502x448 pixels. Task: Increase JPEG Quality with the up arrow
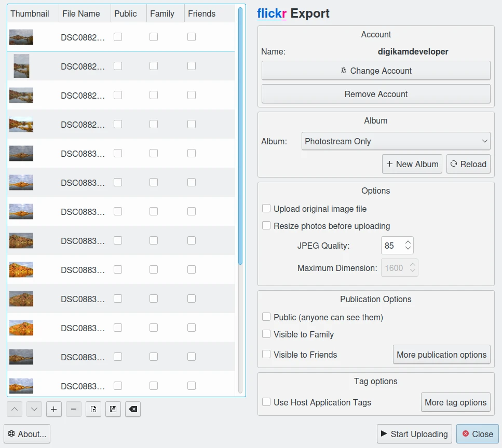[408, 242]
